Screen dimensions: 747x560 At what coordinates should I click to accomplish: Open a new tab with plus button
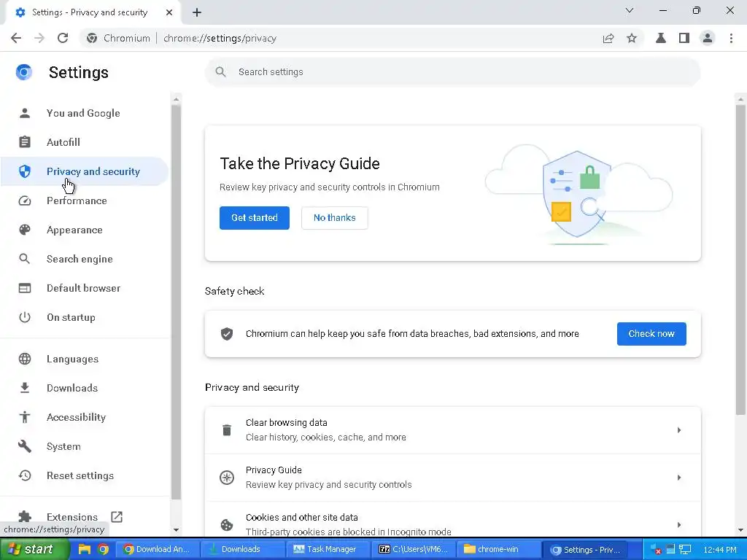(197, 12)
